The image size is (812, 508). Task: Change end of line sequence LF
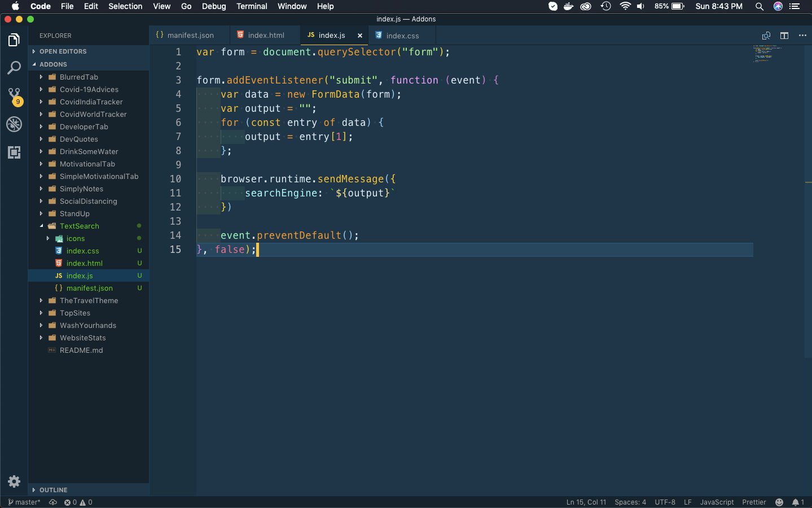click(x=688, y=502)
